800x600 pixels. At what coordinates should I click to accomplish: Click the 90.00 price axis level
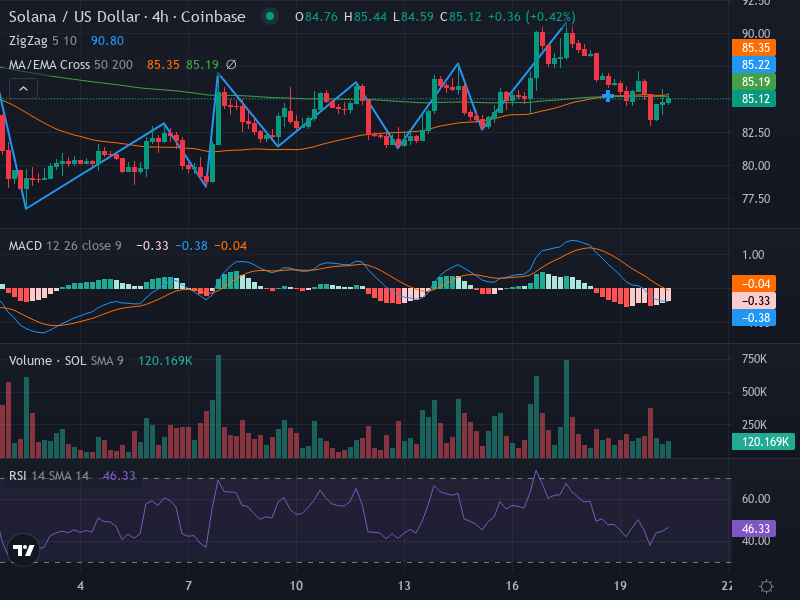756,34
